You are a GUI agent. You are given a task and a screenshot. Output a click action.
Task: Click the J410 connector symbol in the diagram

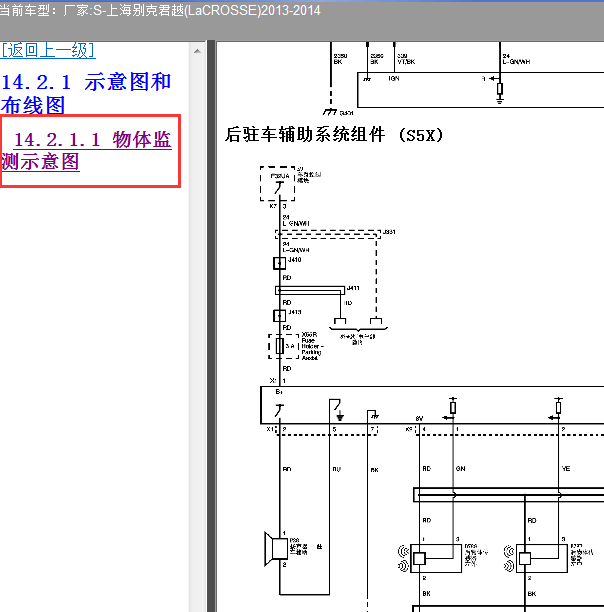point(279,263)
